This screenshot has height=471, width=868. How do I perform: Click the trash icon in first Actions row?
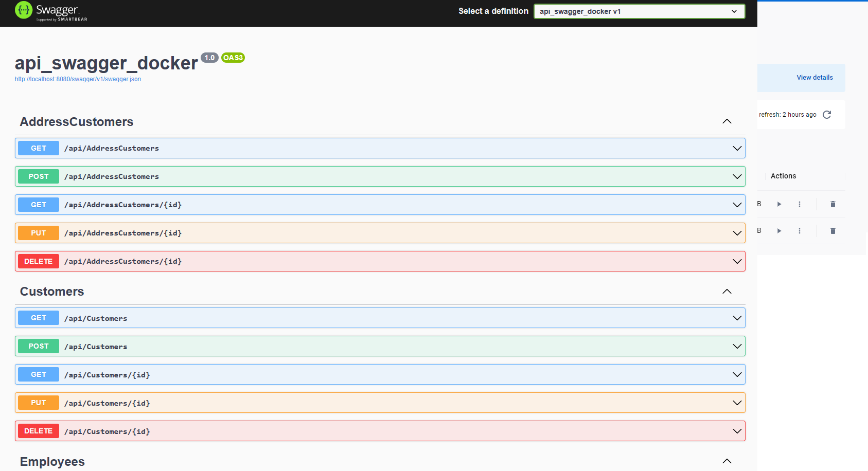(x=832, y=204)
